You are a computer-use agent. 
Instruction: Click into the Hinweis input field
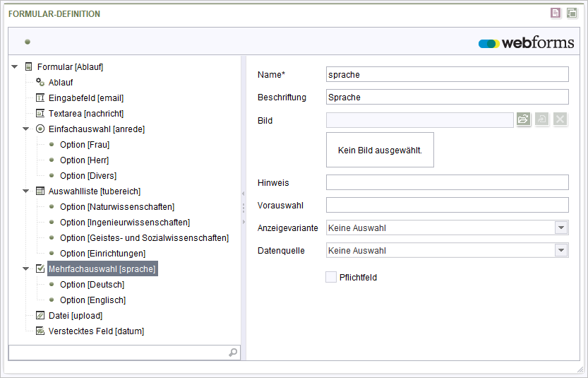(x=448, y=182)
